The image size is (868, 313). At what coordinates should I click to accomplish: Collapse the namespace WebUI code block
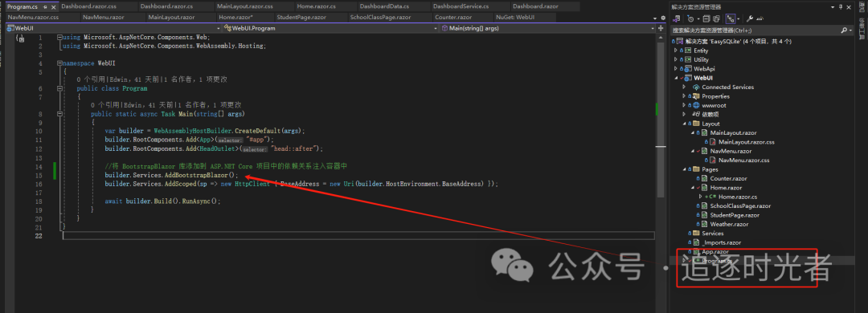click(60, 63)
